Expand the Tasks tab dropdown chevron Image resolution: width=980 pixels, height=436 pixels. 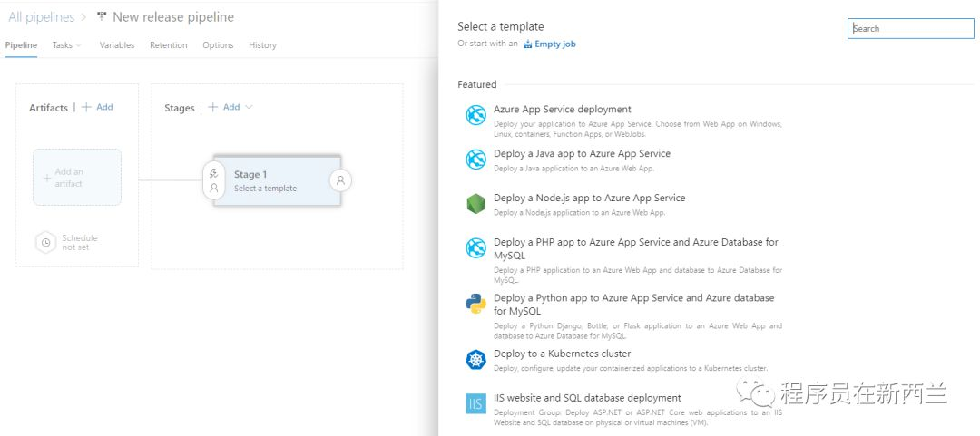[x=79, y=45]
